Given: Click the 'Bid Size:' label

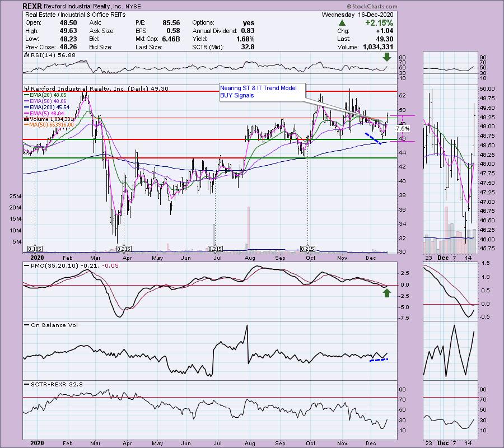Looking at the screenshot, I should [x=101, y=47].
